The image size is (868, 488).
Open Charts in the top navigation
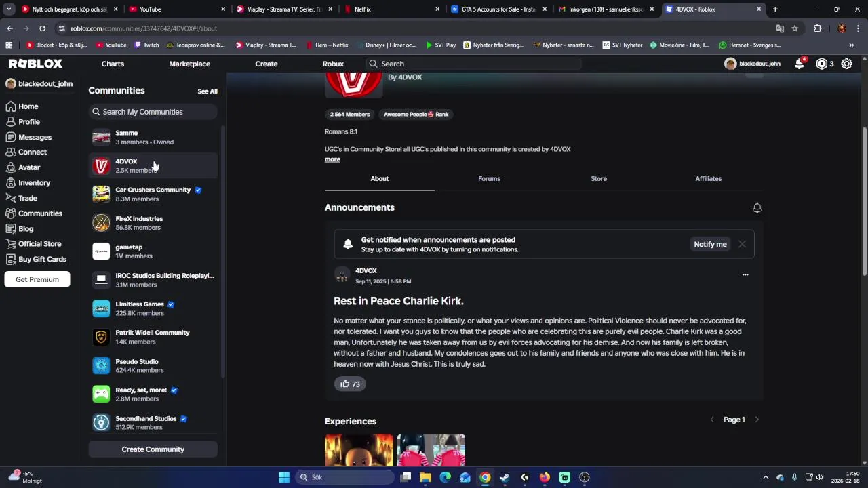click(113, 64)
